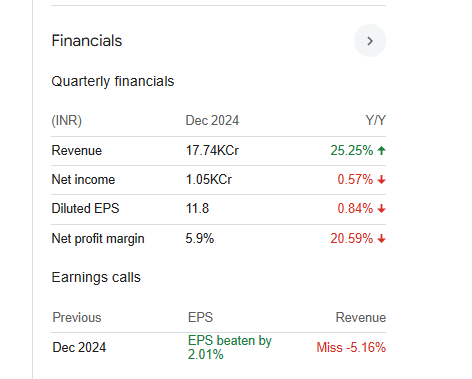This screenshot has width=472, height=379.
Task: Select the Diluted EPS row label
Action: (85, 209)
